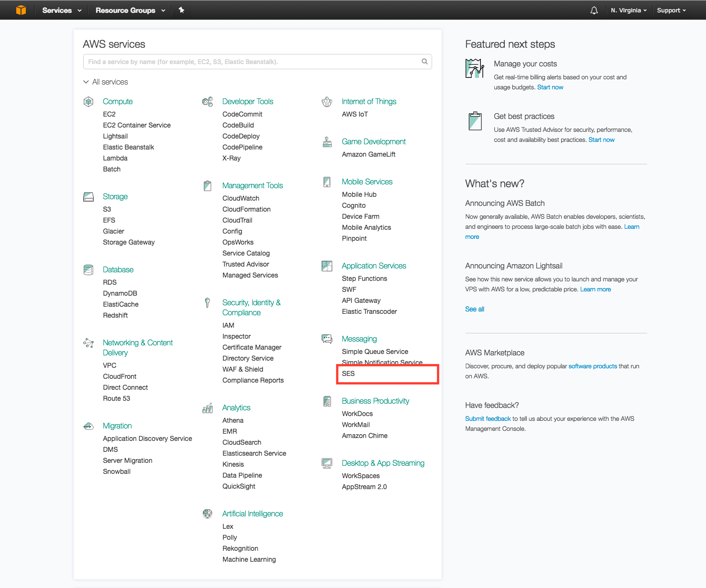Screen dimensions: 706x588
Task: Open the notifications bell icon
Action: click(x=594, y=10)
